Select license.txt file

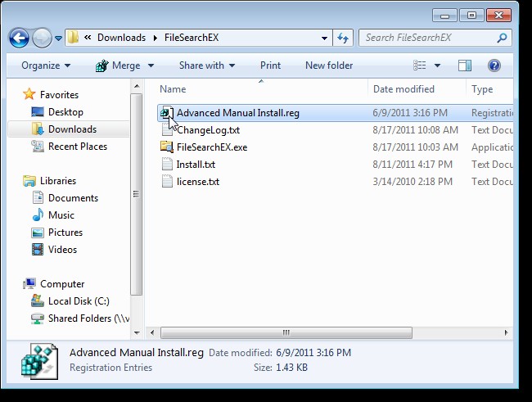[x=198, y=182]
